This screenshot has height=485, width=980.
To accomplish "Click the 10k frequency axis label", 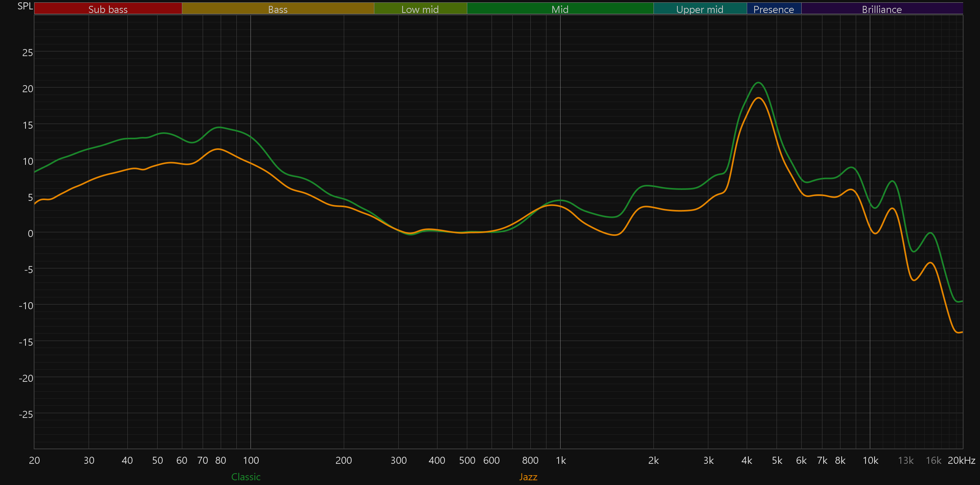I will click(870, 460).
